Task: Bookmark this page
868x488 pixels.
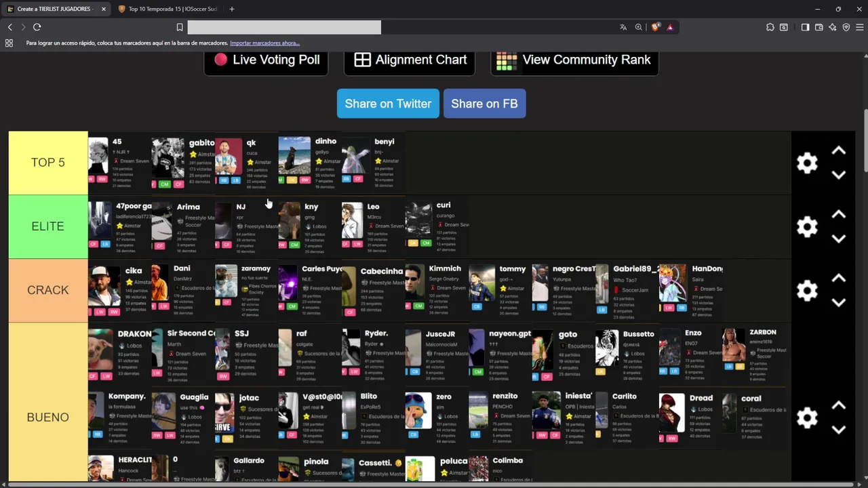Action: [180, 27]
